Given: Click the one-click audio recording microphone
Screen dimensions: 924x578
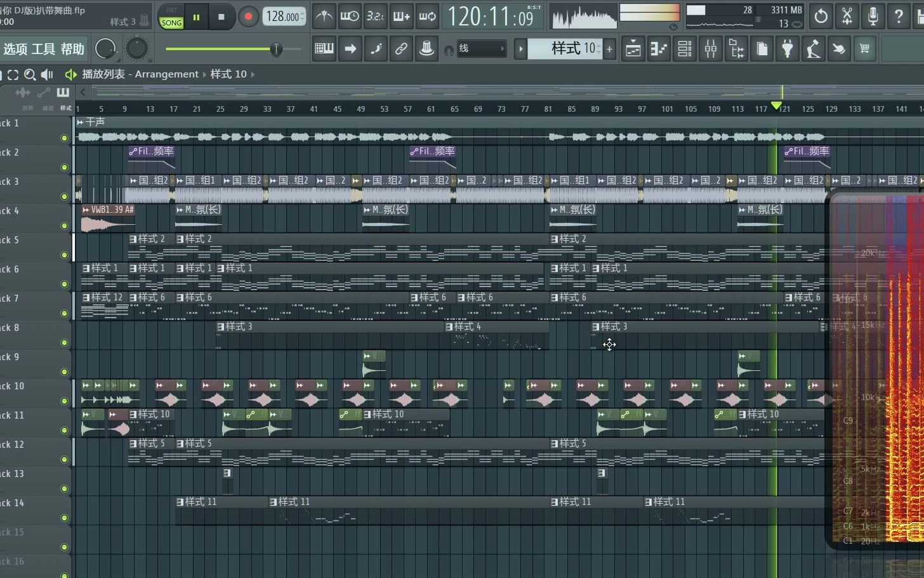Looking at the screenshot, I should click(873, 17).
